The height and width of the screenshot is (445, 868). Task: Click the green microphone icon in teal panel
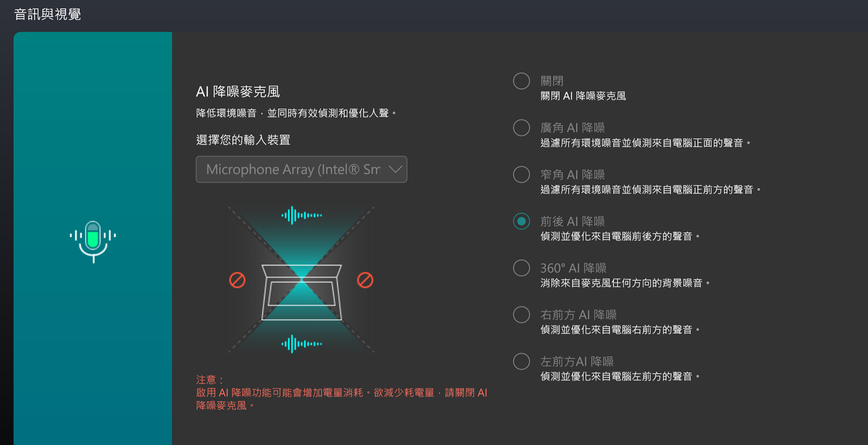[x=93, y=241]
